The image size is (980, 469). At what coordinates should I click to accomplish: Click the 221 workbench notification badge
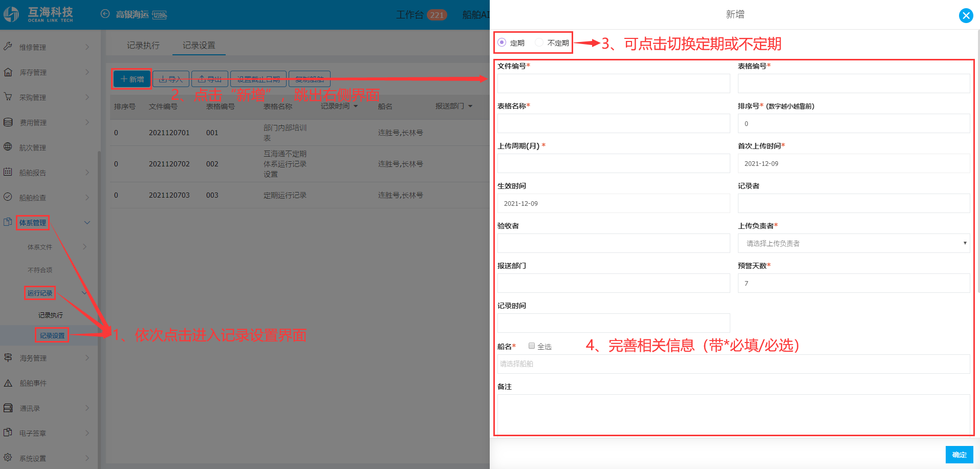[x=437, y=15]
